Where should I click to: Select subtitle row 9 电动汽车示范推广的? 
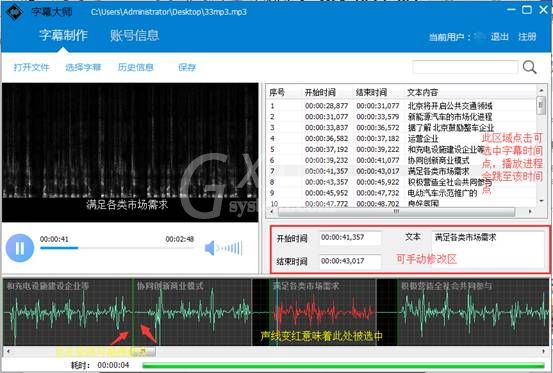[401, 193]
